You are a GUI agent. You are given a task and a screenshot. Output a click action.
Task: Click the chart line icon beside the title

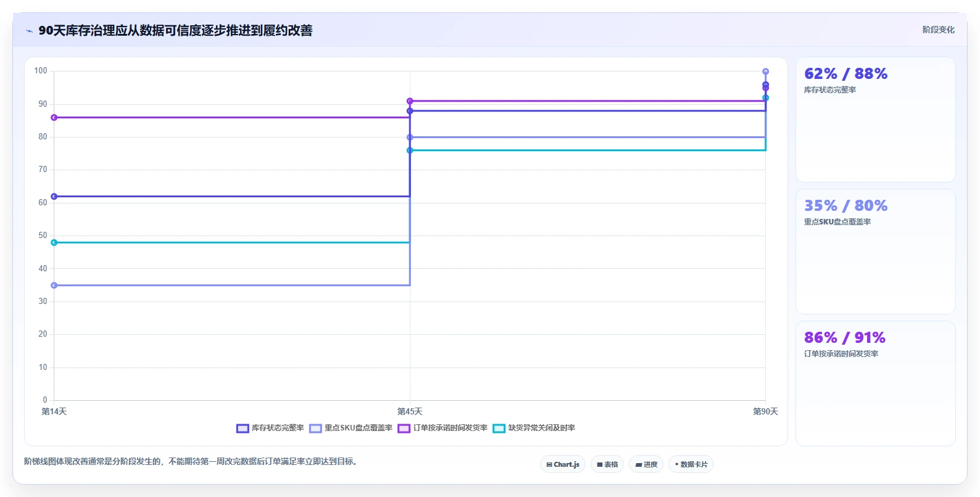pyautogui.click(x=29, y=31)
